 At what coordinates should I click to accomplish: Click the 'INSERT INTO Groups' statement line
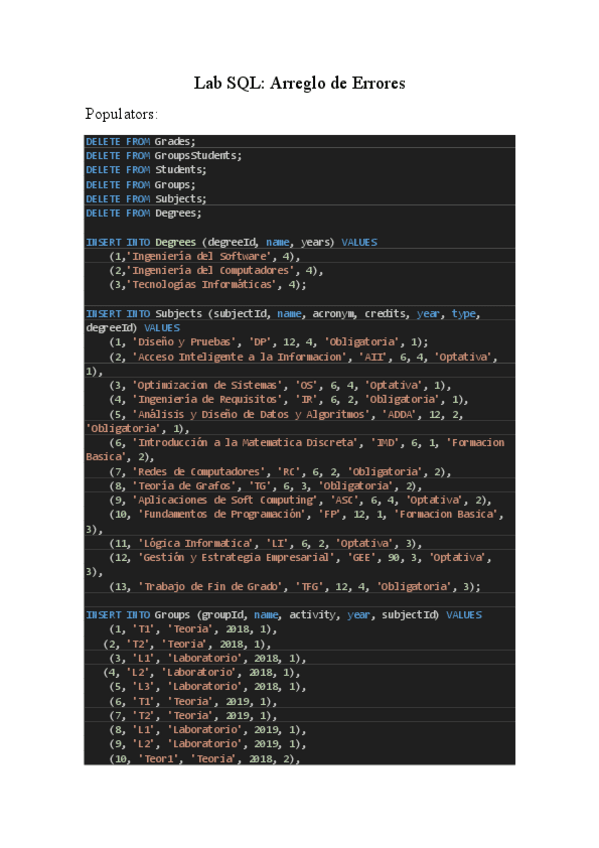(x=284, y=615)
